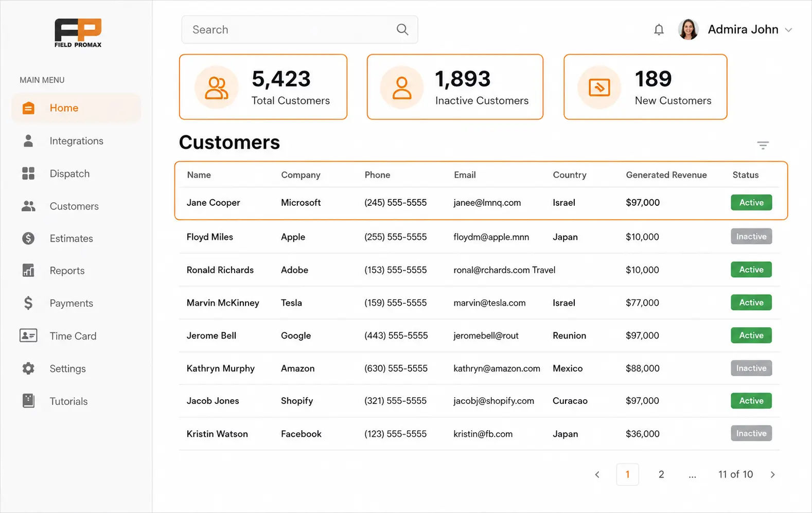Click the Tutorials book icon
812x513 pixels.
point(28,401)
